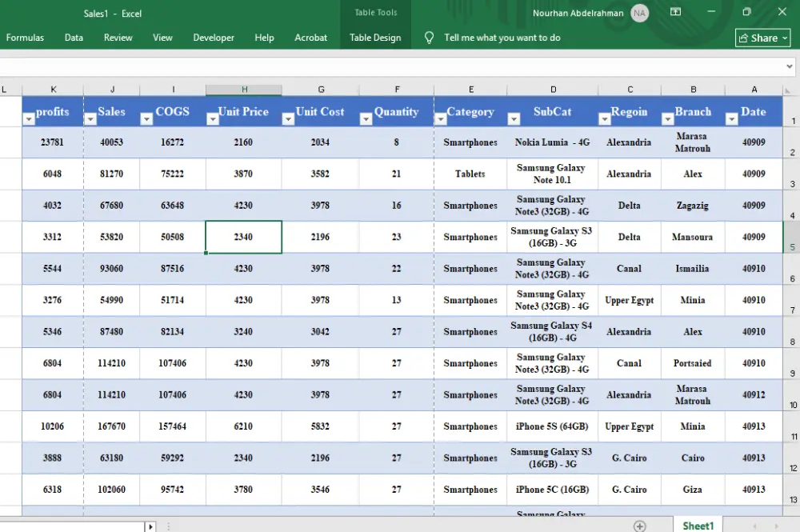Click Nourhan Abdelrahman account name
This screenshot has width=800, height=532.
(578, 14)
